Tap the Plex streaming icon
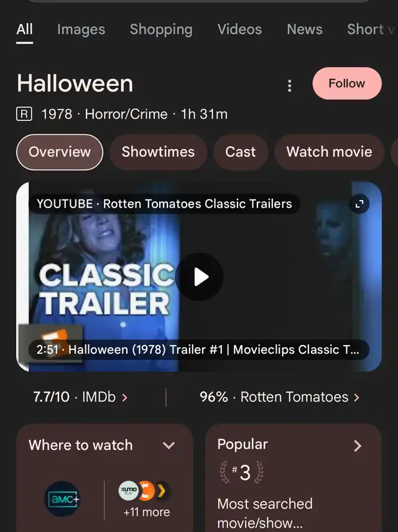 click(x=163, y=490)
